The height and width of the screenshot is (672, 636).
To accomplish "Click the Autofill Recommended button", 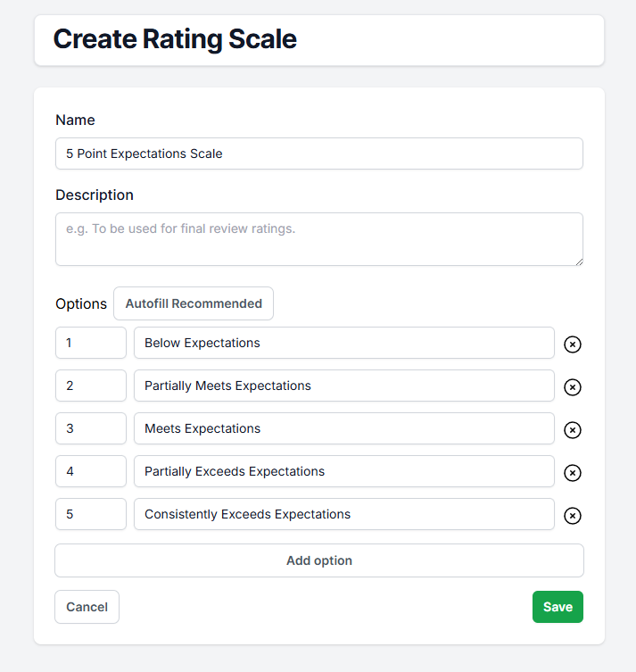I will pyautogui.click(x=194, y=303).
